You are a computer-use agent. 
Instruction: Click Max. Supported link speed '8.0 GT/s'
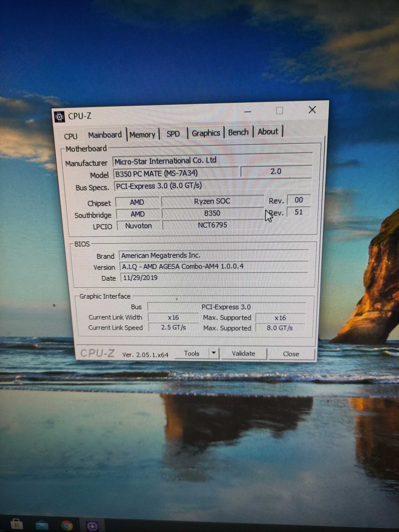point(280,328)
